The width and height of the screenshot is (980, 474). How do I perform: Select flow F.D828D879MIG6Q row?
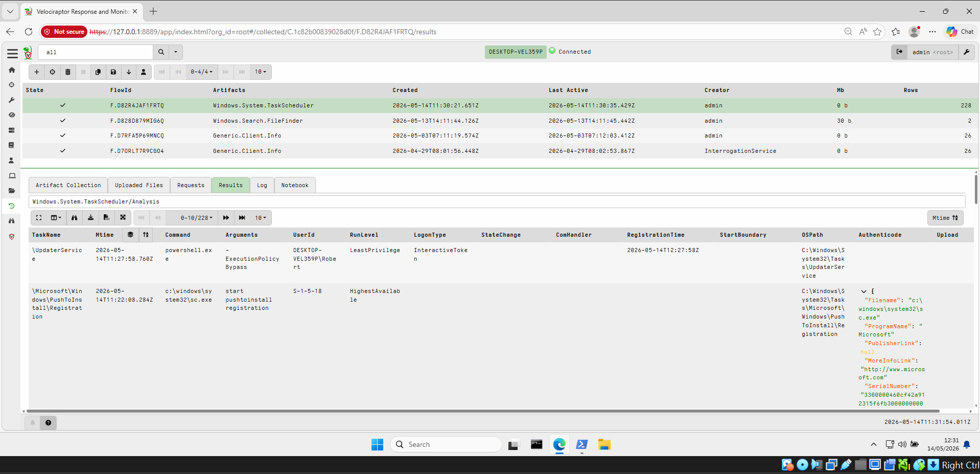click(500, 121)
